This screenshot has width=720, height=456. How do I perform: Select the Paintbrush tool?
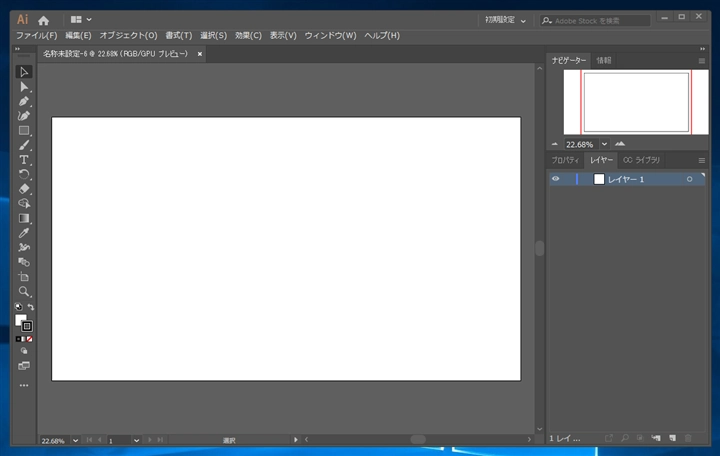[24, 146]
